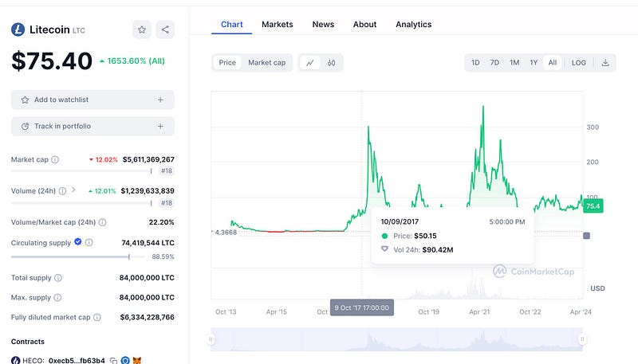The width and height of the screenshot is (638, 364).
Task: Show Volume/Market cap info icon
Action: pos(103,222)
